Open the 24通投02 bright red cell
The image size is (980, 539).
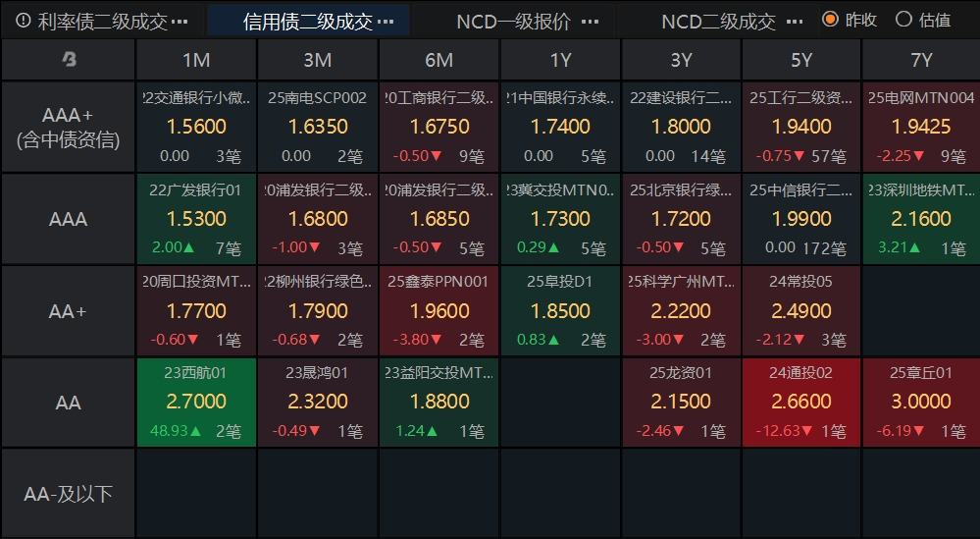pos(801,403)
